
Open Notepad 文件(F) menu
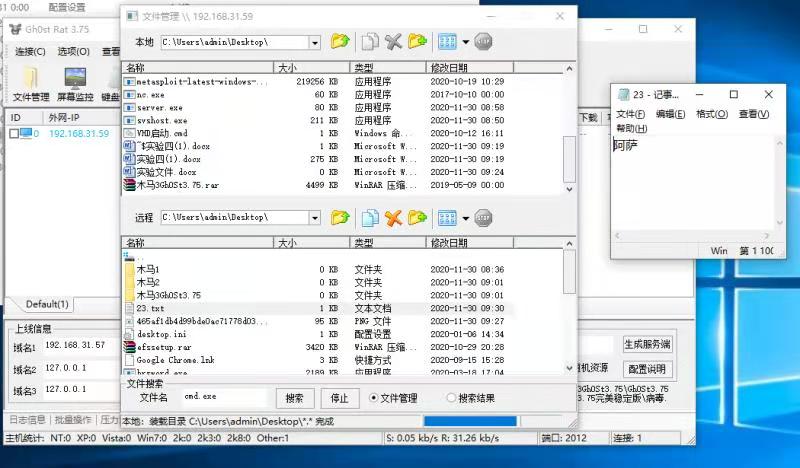(630, 114)
